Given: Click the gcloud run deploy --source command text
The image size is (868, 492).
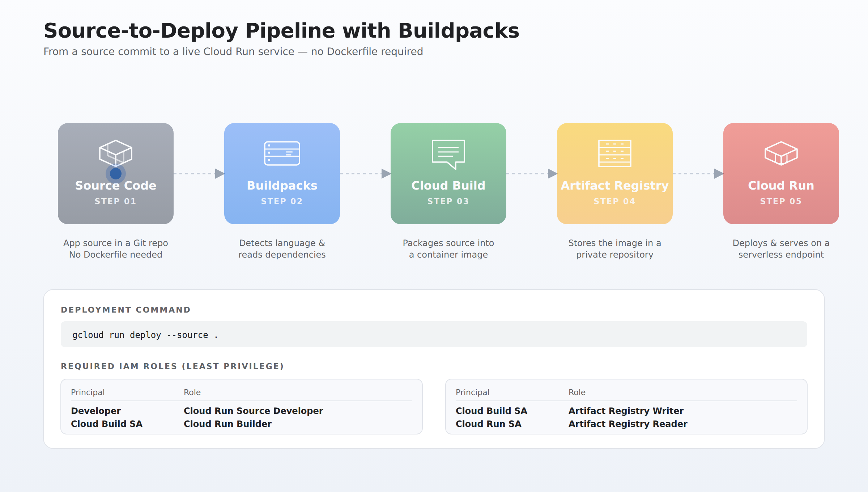Looking at the screenshot, I should point(145,335).
